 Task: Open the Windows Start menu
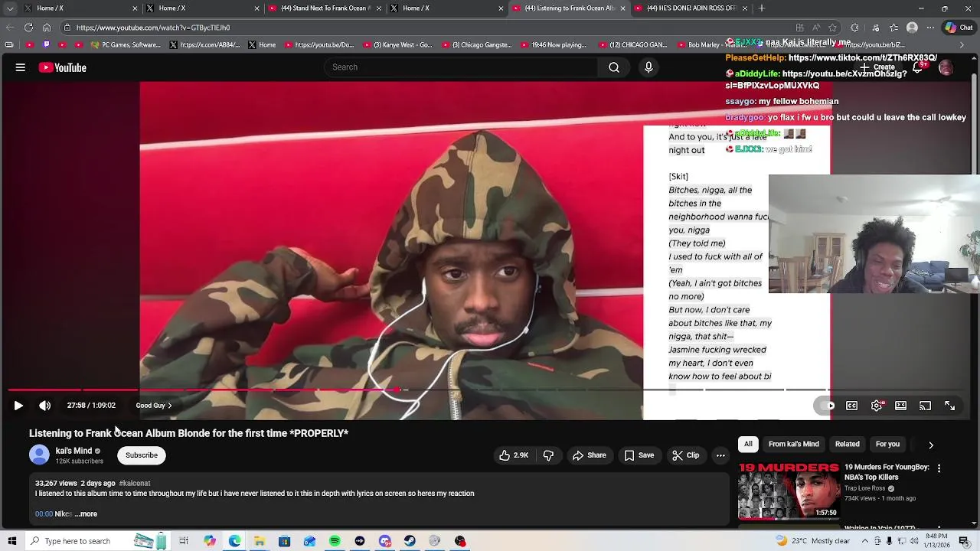(11, 541)
